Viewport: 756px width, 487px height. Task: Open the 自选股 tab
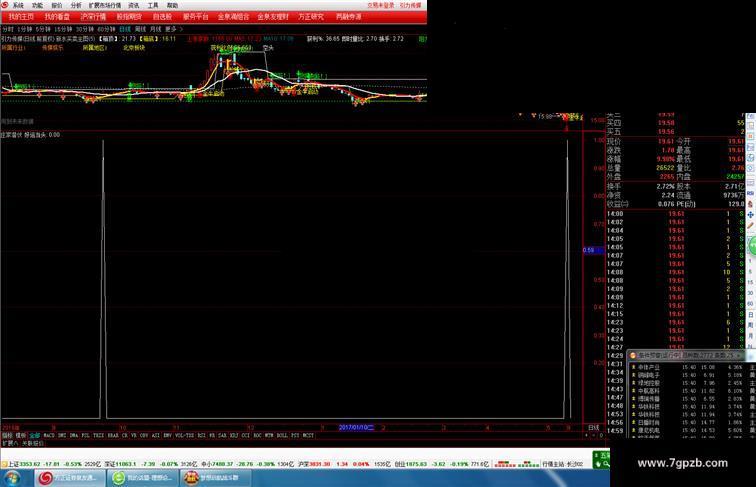click(162, 16)
